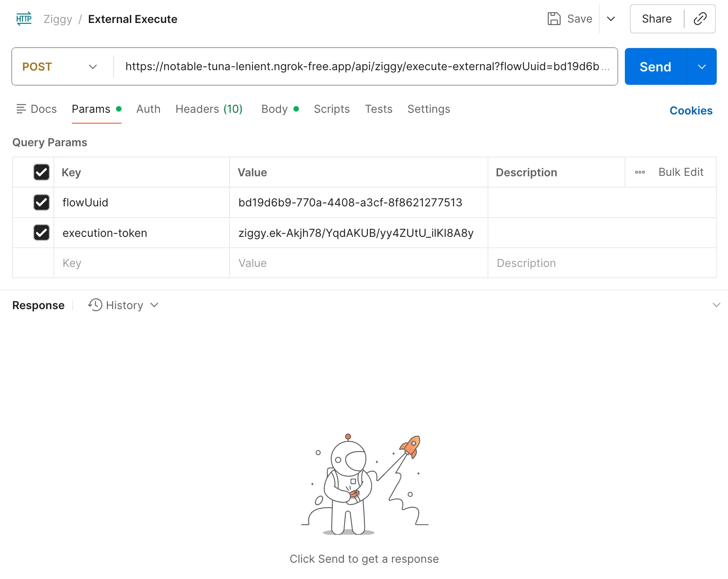Toggle the select-all params header checkbox
Image resolution: width=728 pixels, height=579 pixels.
[x=41, y=172]
